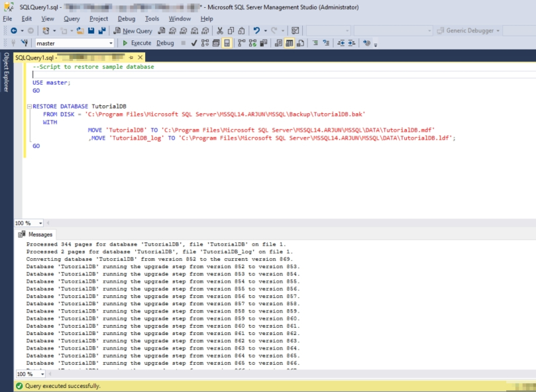
Task: Open the Project menu
Action: click(x=99, y=19)
